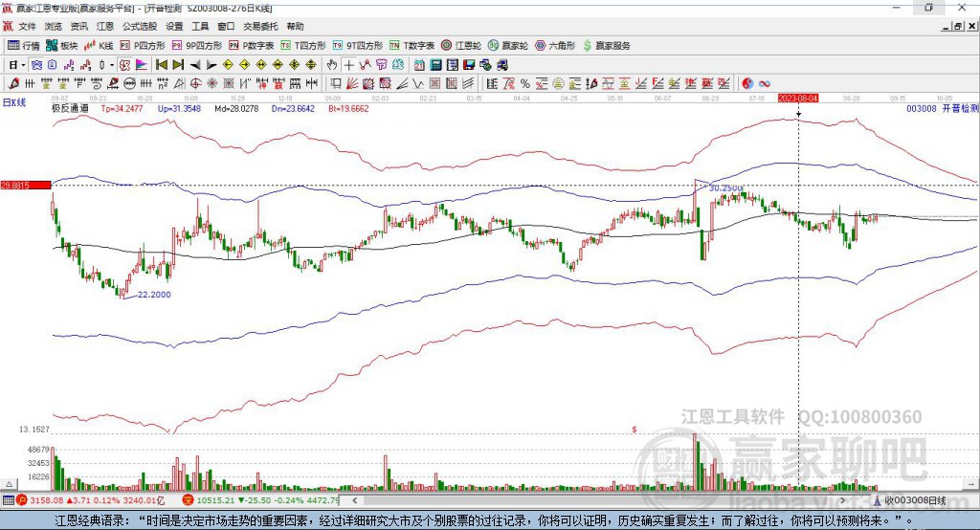This screenshot has height=530, width=980.
Task: Open the 9T四方形 tool
Action: 358,46
